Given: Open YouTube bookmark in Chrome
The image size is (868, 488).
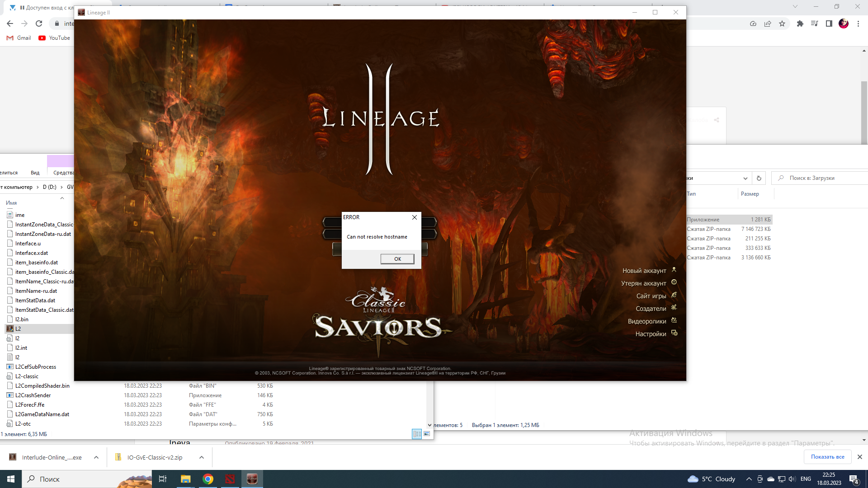Looking at the screenshot, I should [54, 38].
